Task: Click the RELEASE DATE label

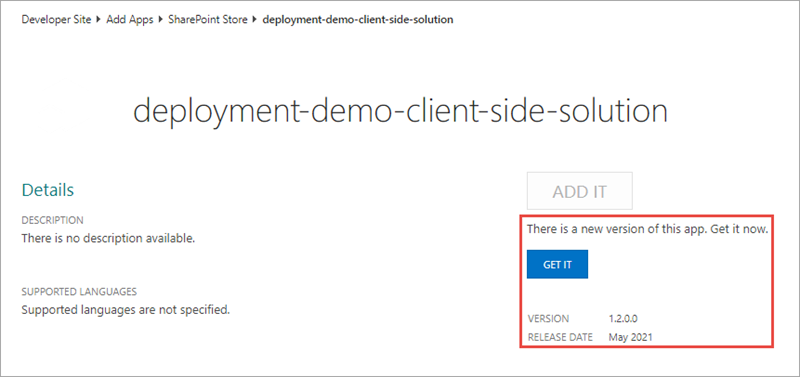Action: [560, 337]
